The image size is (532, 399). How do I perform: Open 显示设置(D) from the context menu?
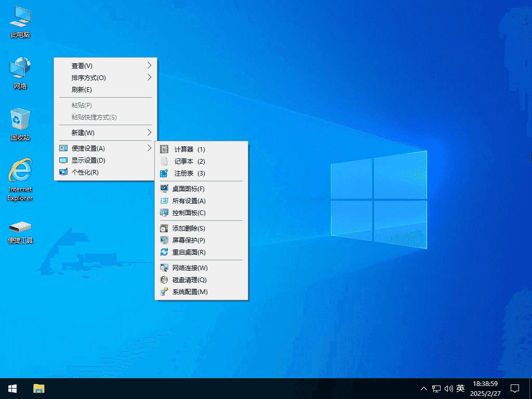click(x=105, y=160)
